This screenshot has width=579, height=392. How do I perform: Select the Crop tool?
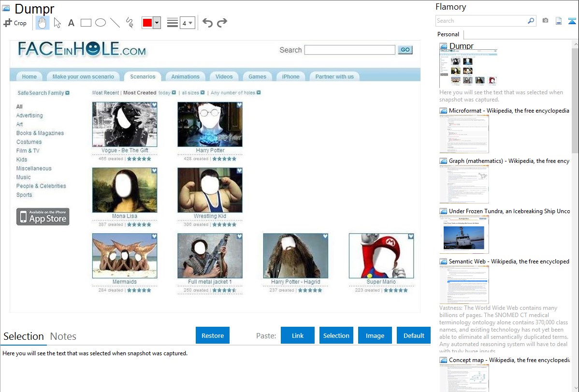(x=15, y=23)
